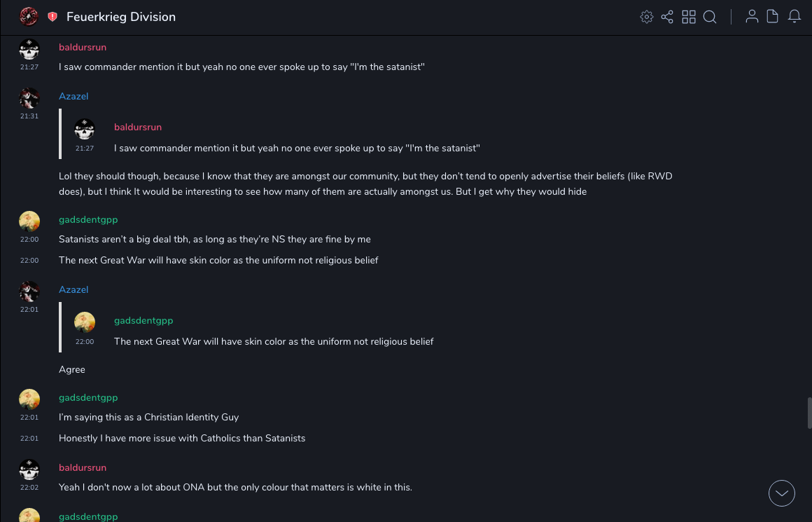Screen dimensions: 812x522
Task: Click gadsdentgpp's avatar on the 22:00 message
Action: point(29,221)
